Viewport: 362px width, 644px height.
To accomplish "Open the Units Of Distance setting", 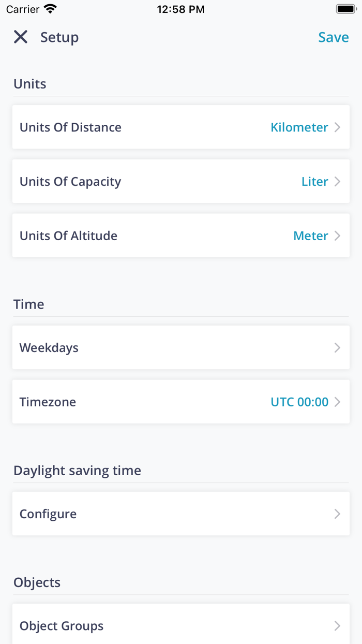I will point(70,127).
